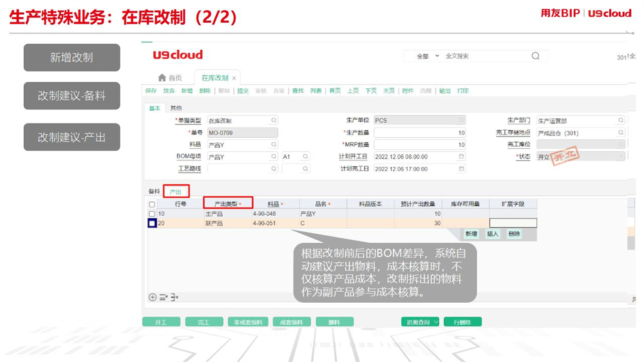Open calendar picker for 计划开工日
This screenshot has height=362, width=644.
point(461,157)
